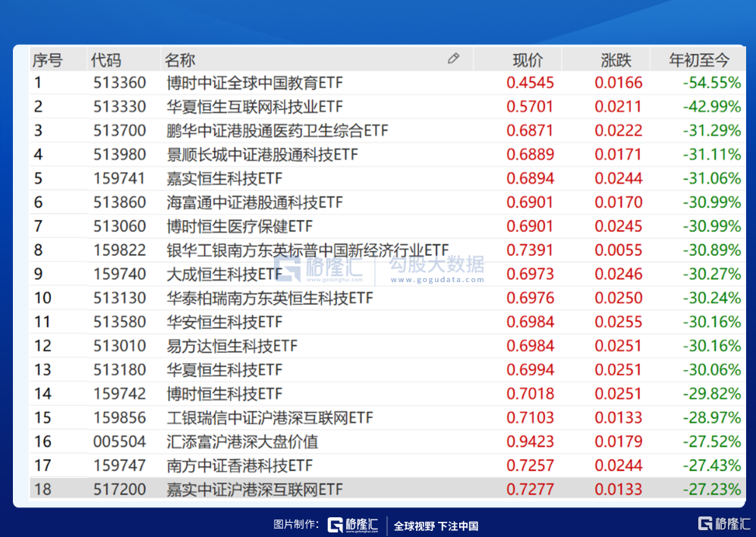Open 华夏恒生互联网科技业ETF entry

(x=254, y=107)
